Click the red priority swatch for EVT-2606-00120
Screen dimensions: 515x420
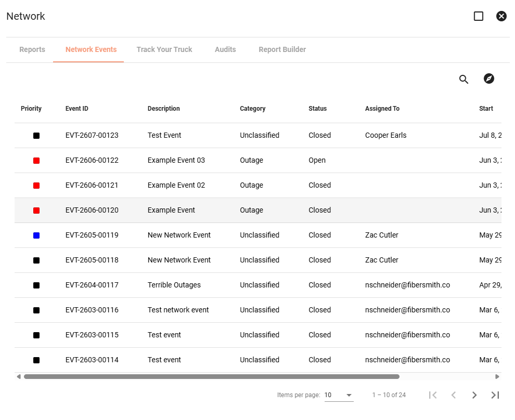(x=36, y=211)
